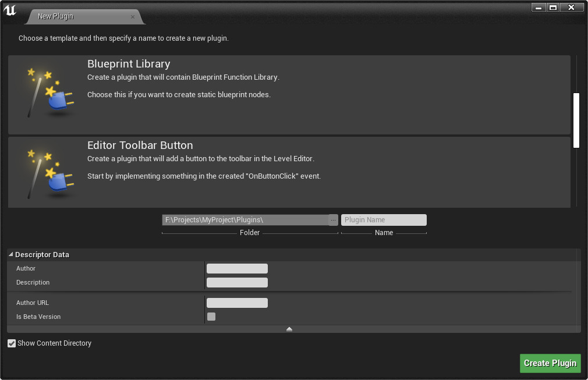Collapse the Descriptor Data section

[11, 254]
